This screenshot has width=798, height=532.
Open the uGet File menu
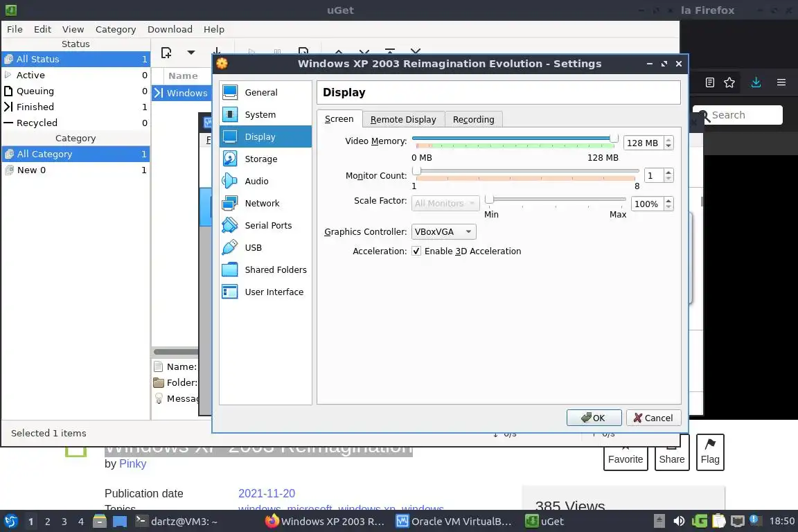pos(15,29)
